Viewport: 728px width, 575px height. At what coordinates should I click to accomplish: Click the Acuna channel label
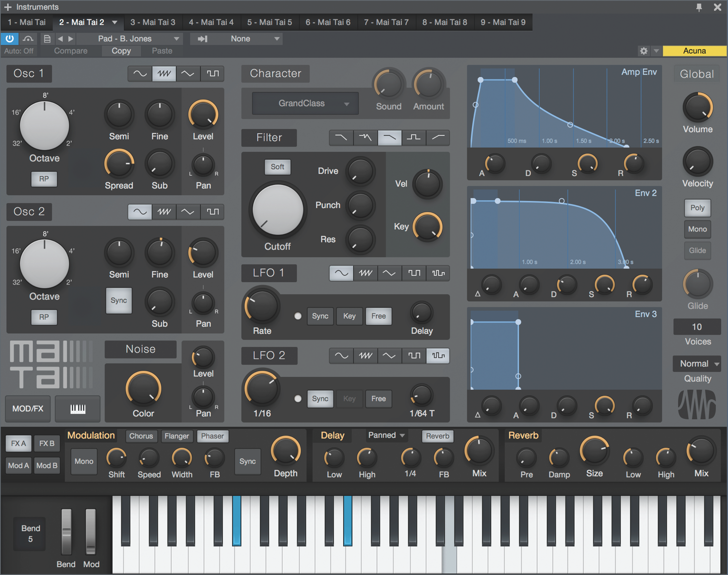[x=695, y=51]
